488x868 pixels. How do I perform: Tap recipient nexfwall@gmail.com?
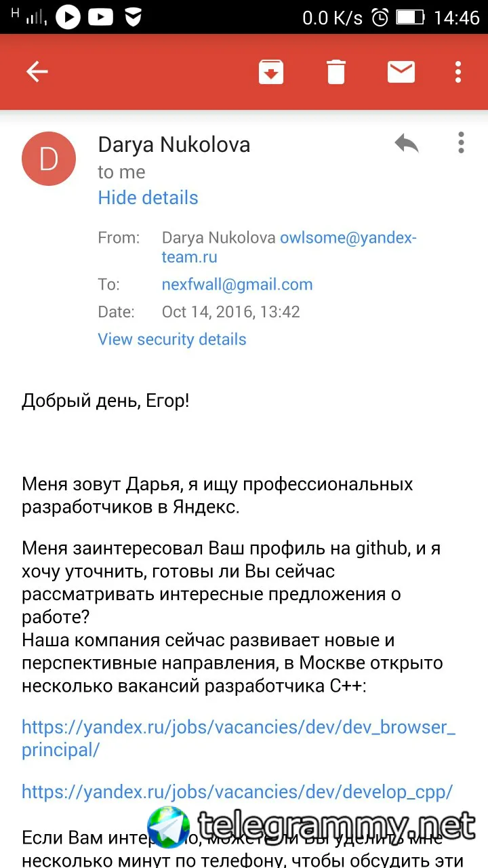click(x=237, y=285)
